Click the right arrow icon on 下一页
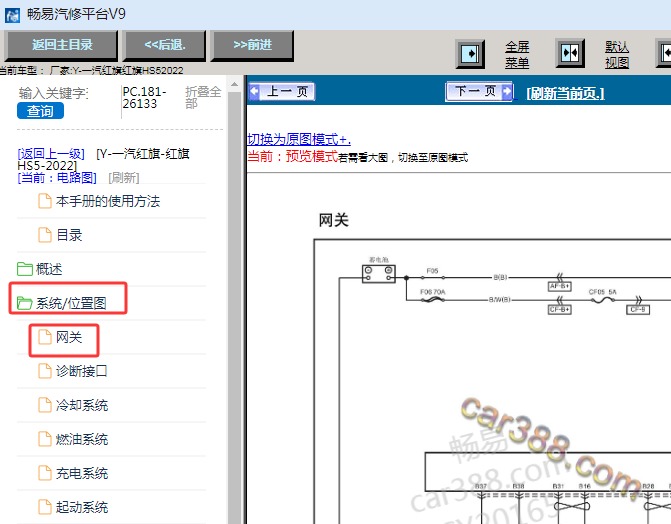Image resolution: width=671 pixels, height=524 pixels. click(x=507, y=91)
